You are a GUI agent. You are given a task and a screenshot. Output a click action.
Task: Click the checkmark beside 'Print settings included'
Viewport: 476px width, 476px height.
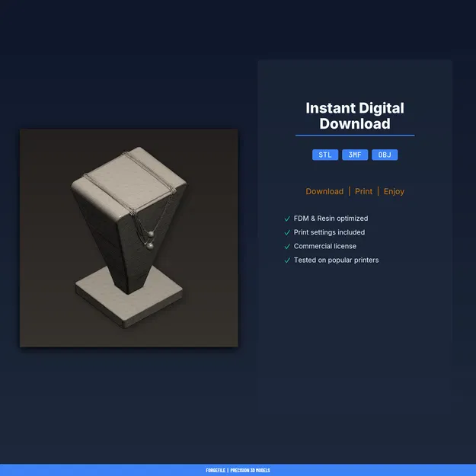287,232
